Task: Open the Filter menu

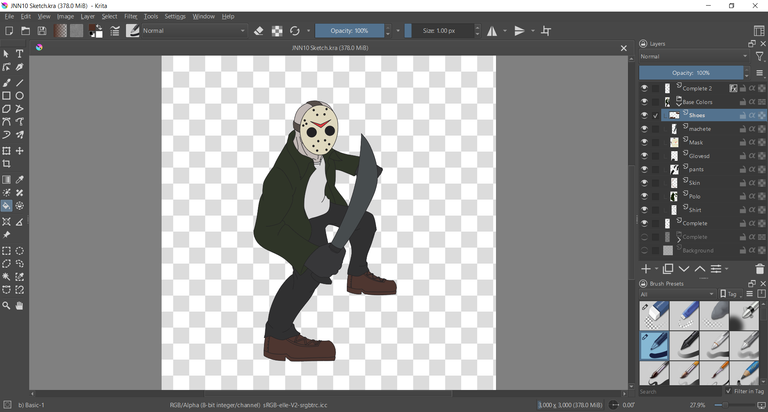Action: (x=131, y=16)
